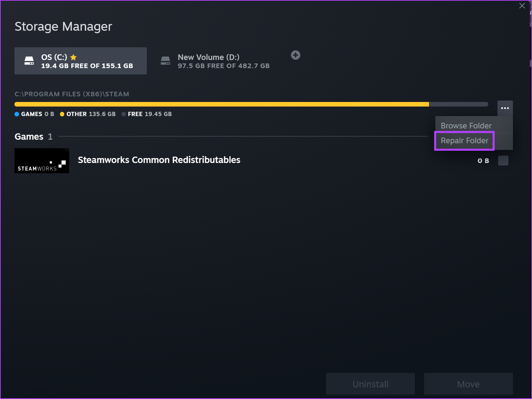Tick the Steamworks Common Redistributables checkbox
Screen dimensions: 532x399
[503, 161]
